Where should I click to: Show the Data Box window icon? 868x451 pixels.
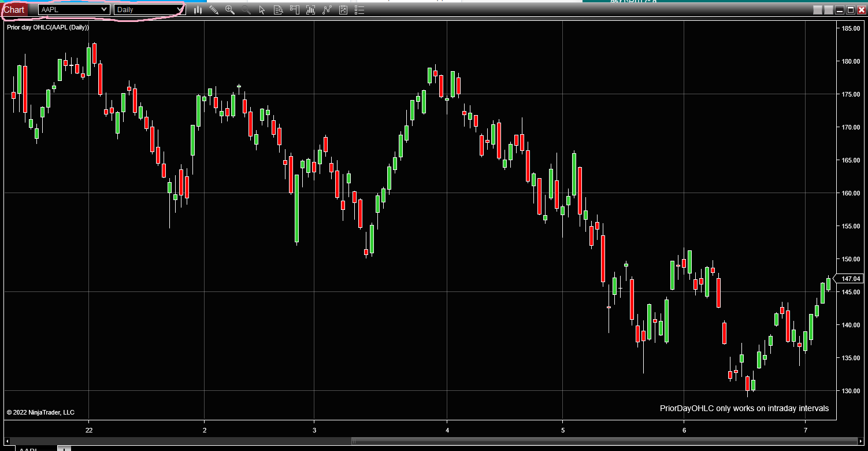278,10
